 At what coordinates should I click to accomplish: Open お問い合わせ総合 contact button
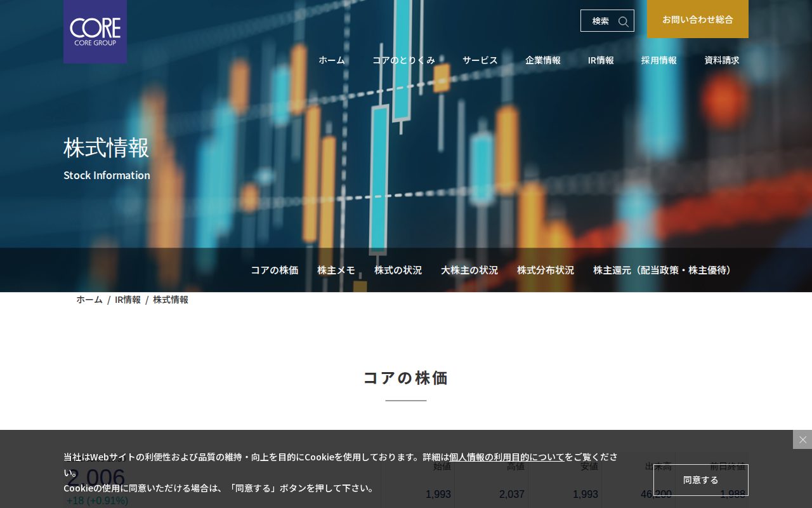coord(698,19)
